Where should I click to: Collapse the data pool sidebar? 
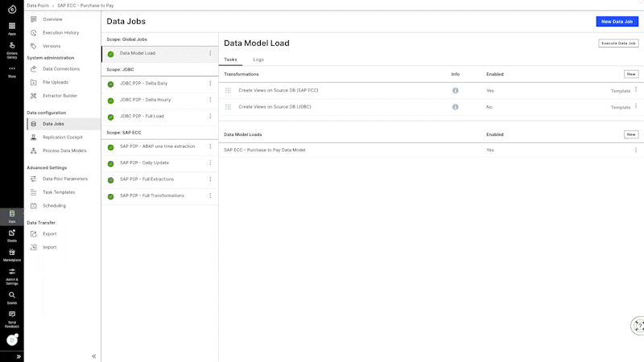(93, 356)
